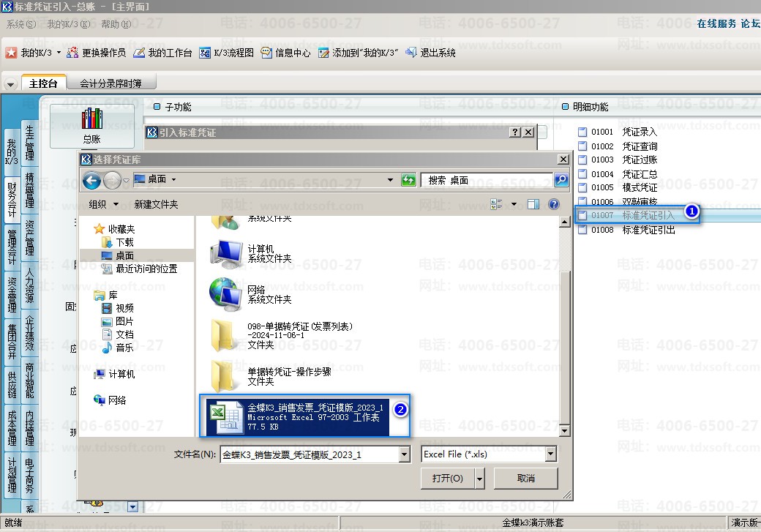Toggle the preview pane icon
Screen dimensions: 761x532
(x=533, y=204)
